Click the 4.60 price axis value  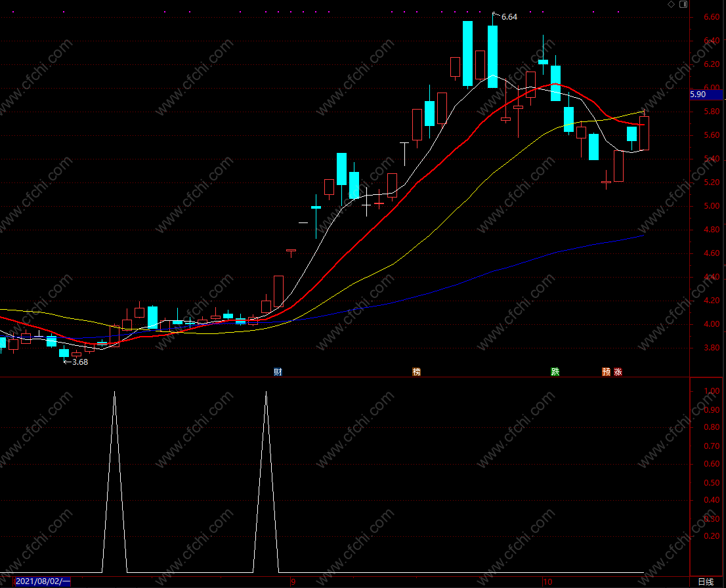click(712, 253)
